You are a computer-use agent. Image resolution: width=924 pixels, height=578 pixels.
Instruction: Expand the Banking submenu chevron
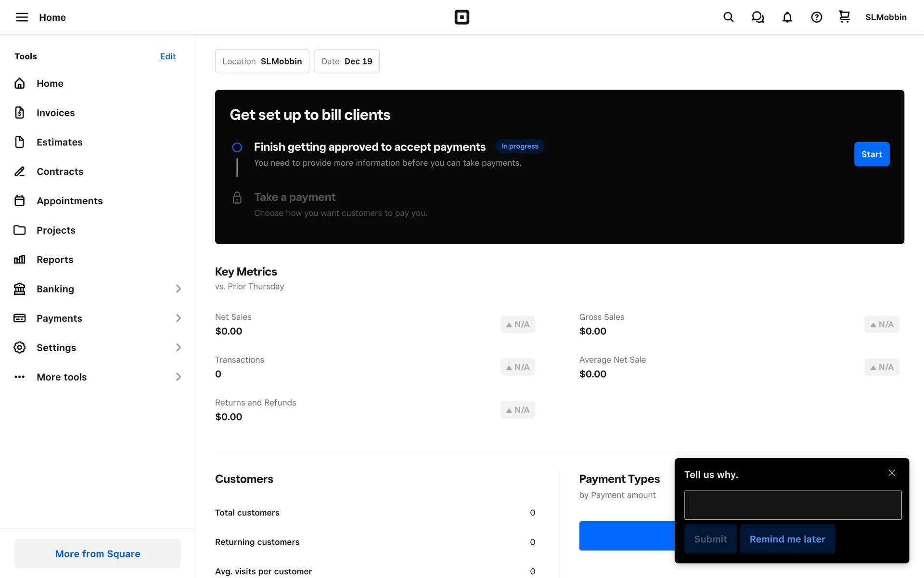[x=178, y=289]
